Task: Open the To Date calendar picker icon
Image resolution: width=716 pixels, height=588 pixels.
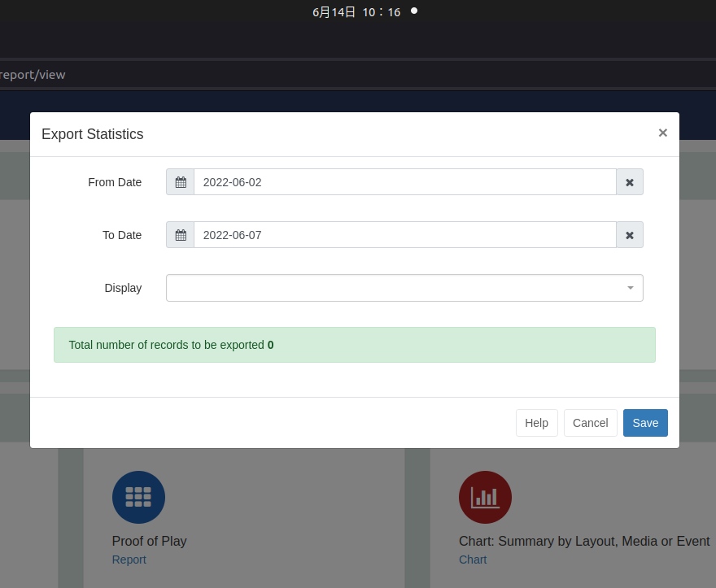Action: pos(181,235)
